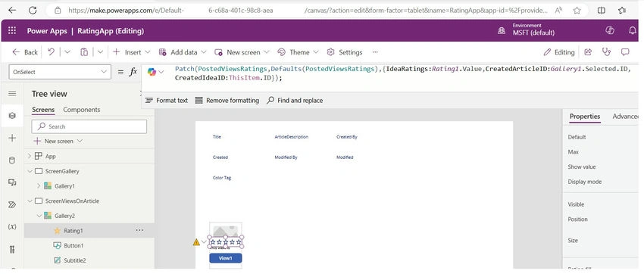Open the Media icon in left rail
The height and width of the screenshot is (274, 644).
pos(12,182)
